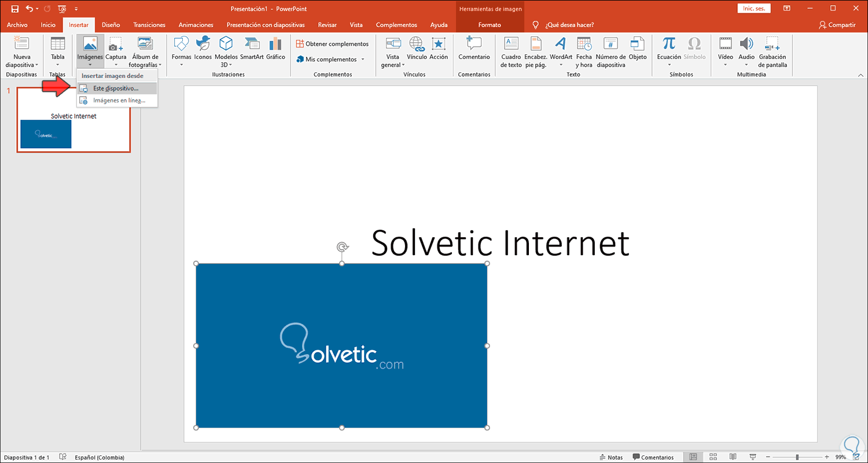
Task: Open the Archivo tab
Action: 17,25
